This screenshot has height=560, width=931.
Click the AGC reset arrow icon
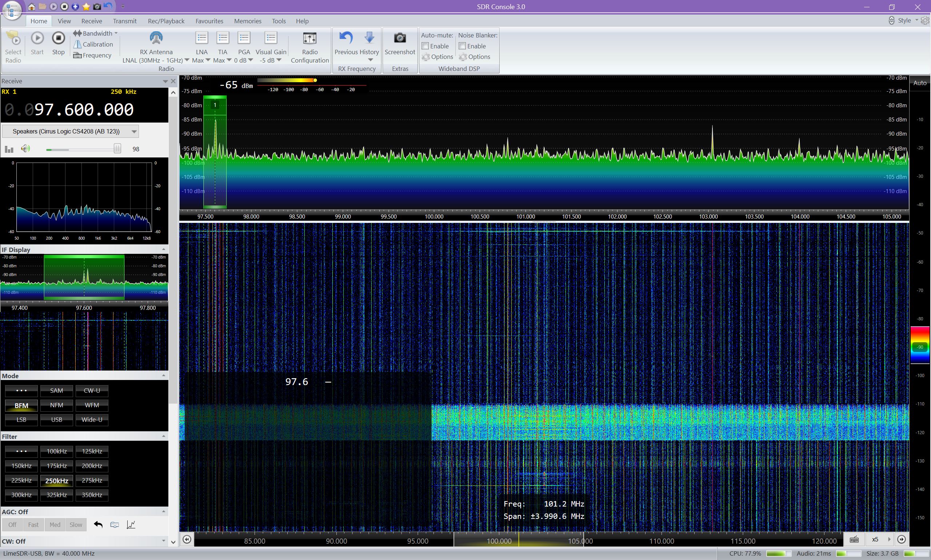coord(98,524)
